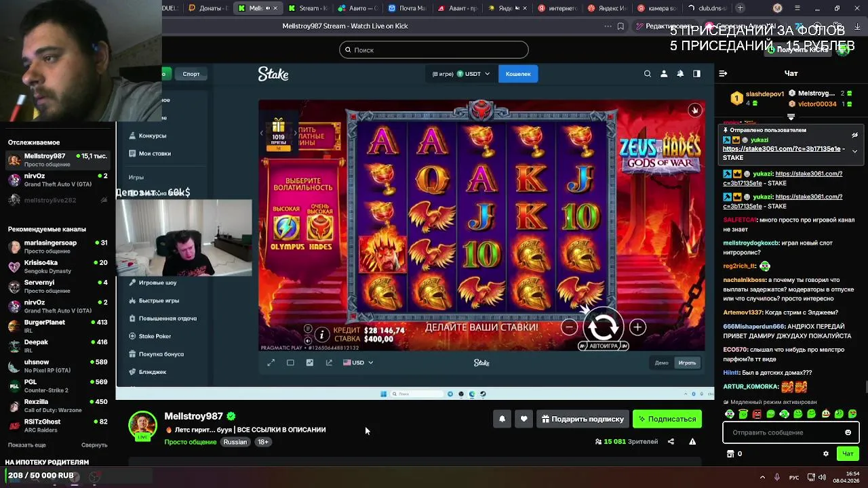This screenshot has width=868, height=488.
Task: Click the green Подписаться button
Action: [667, 419]
